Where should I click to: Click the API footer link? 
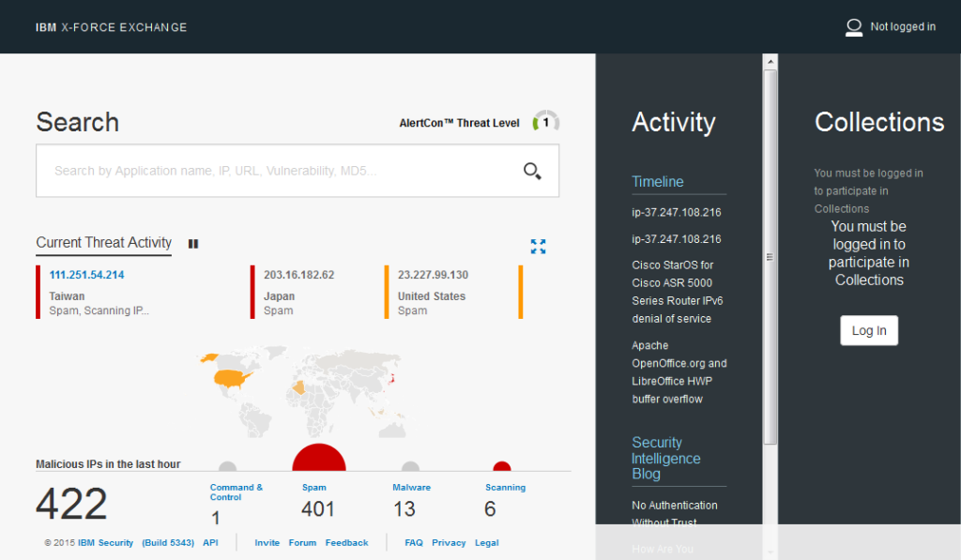pyautogui.click(x=210, y=542)
